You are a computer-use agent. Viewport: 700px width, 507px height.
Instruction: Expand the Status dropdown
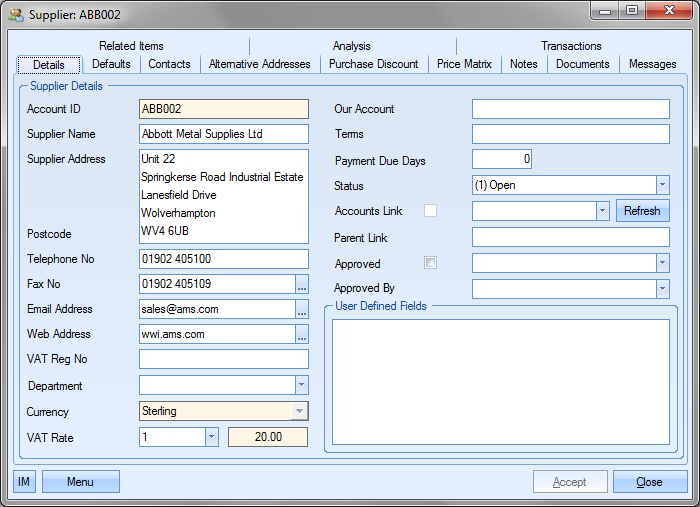click(x=662, y=186)
